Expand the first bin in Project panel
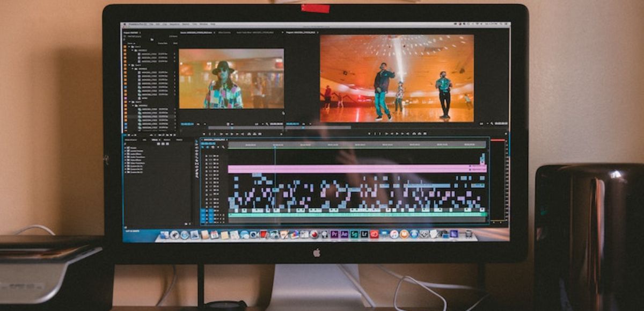 tap(129, 47)
